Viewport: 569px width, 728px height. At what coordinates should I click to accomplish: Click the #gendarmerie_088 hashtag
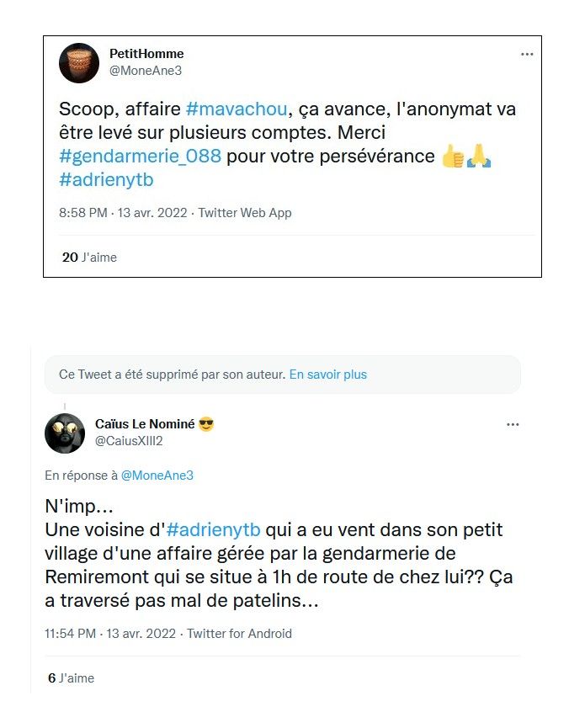pos(141,157)
